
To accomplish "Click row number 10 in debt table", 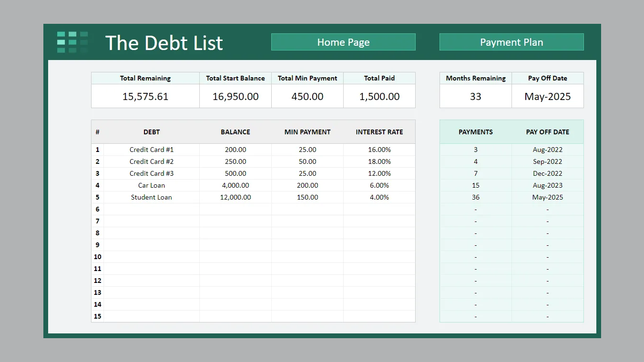I will (x=98, y=257).
